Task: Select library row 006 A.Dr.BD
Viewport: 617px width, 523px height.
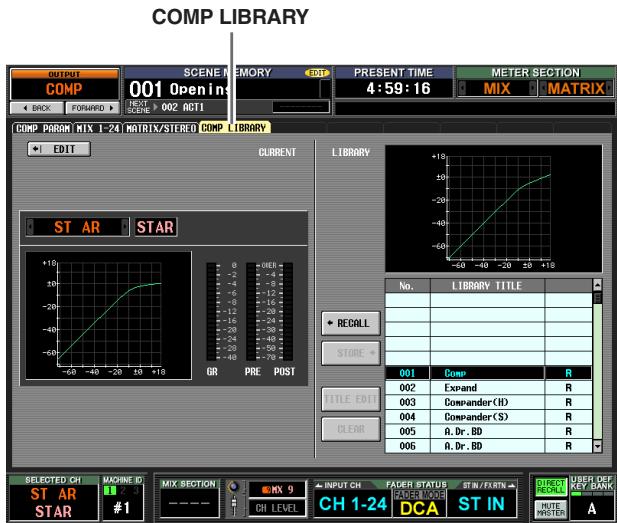Action: [488, 446]
